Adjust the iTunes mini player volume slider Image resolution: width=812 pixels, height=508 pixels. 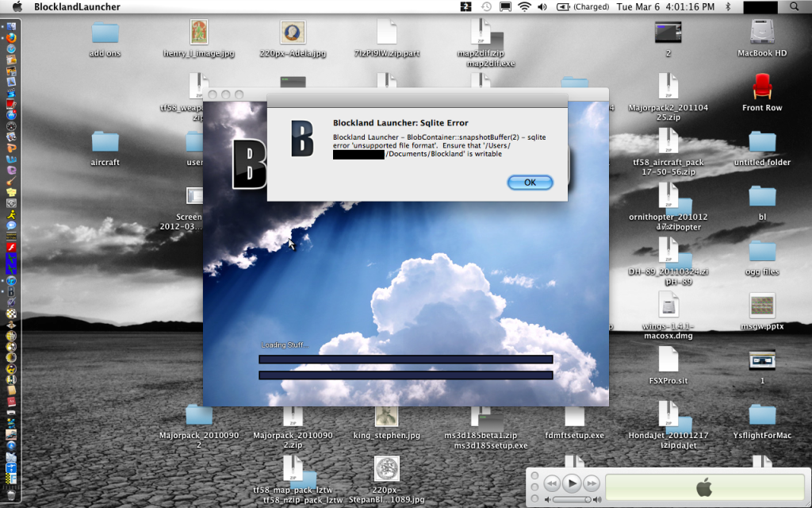(x=571, y=499)
